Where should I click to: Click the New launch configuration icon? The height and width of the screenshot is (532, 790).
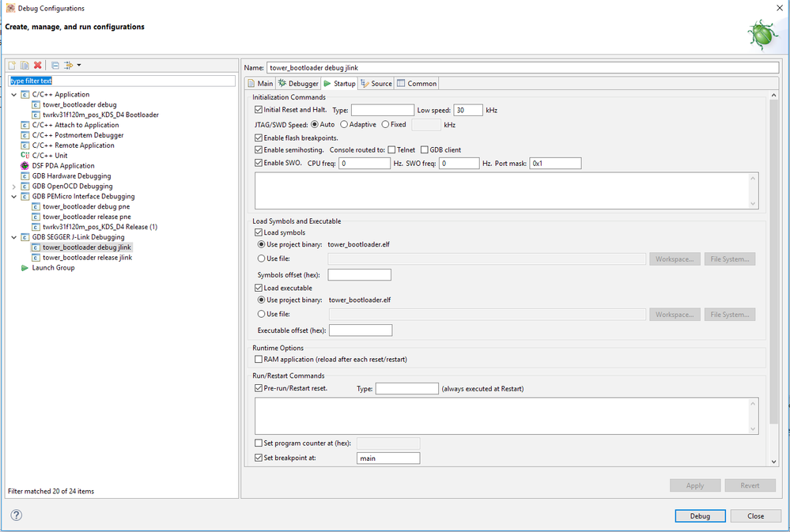(12, 66)
